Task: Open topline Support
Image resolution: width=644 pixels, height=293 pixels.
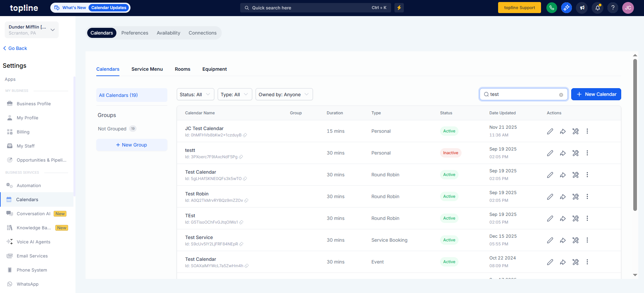Action: pos(520,8)
